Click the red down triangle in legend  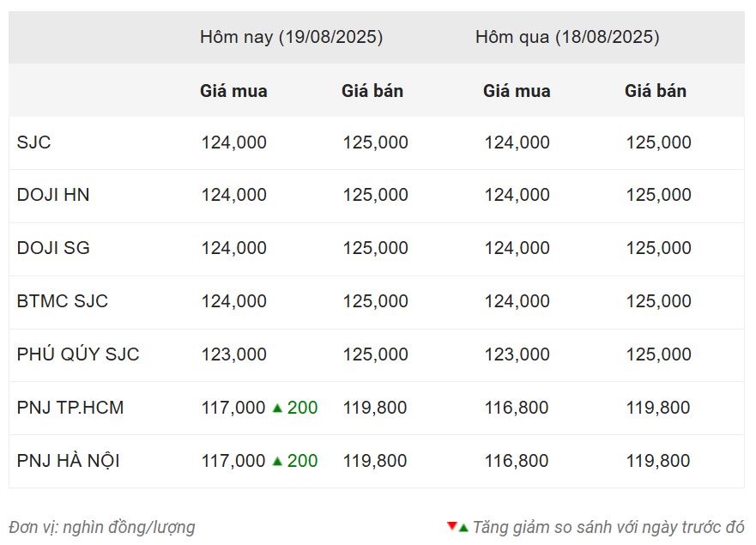point(451,526)
